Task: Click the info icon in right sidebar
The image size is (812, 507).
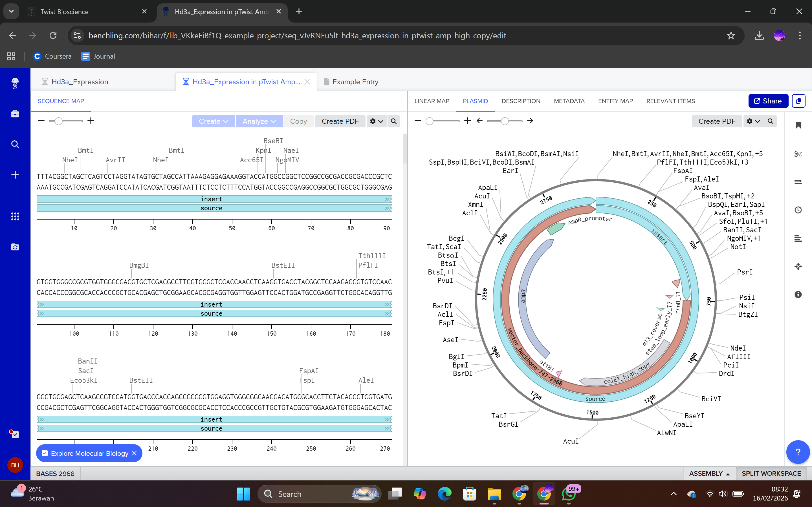Action: tap(798, 295)
